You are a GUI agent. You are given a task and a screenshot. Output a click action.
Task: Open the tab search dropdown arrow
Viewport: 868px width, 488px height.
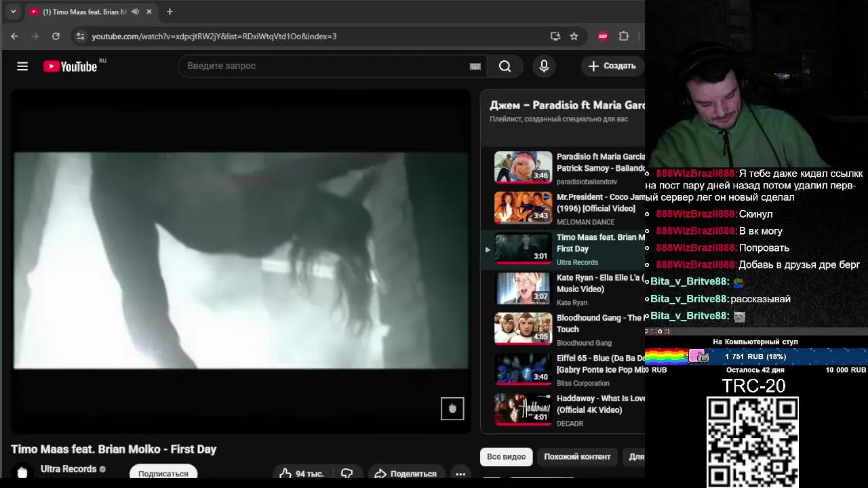pyautogui.click(x=13, y=12)
